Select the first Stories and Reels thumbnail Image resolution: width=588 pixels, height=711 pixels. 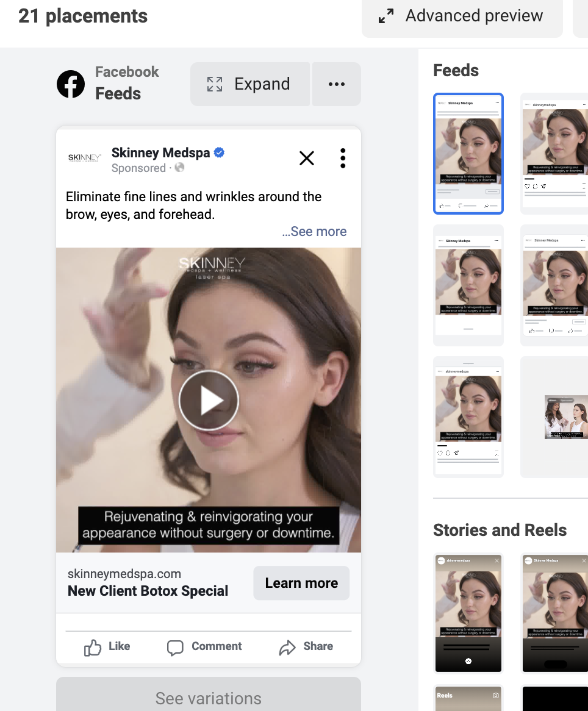[468, 613]
